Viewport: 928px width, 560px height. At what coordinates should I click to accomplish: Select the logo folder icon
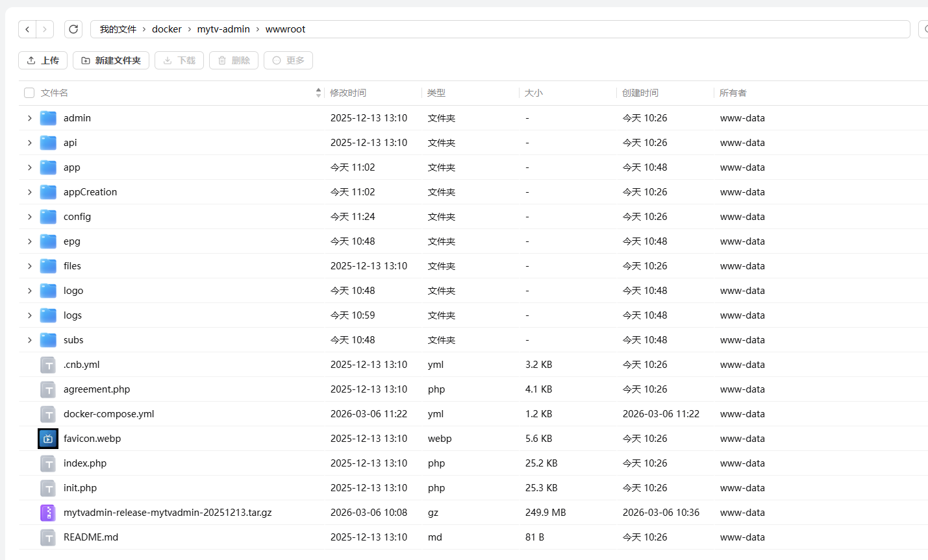pyautogui.click(x=48, y=291)
